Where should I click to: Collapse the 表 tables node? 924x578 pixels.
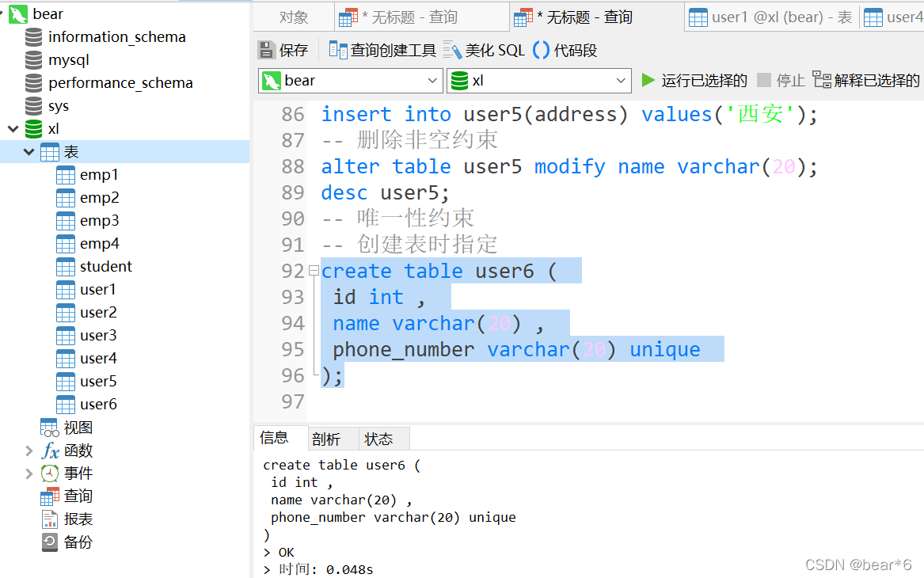point(29,152)
